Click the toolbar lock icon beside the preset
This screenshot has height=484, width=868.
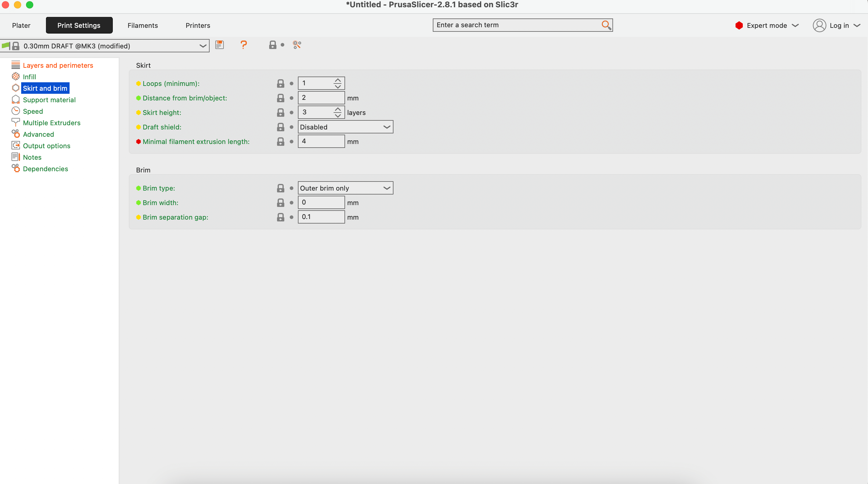(272, 45)
